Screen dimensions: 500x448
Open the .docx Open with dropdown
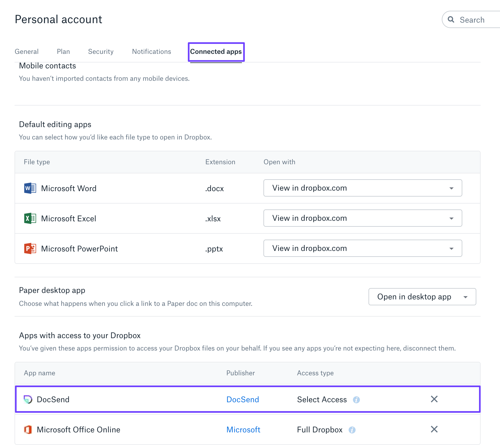(x=363, y=188)
